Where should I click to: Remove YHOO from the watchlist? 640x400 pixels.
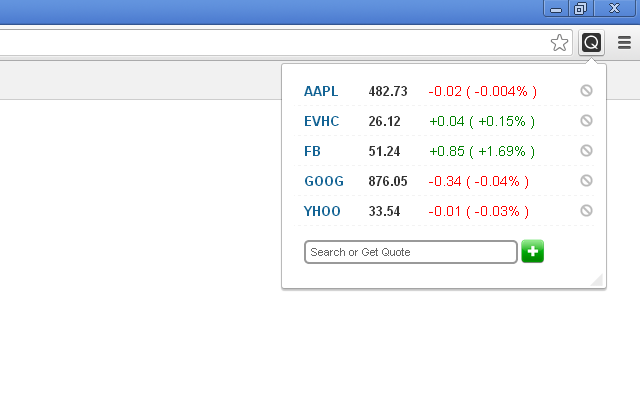pyautogui.click(x=587, y=211)
